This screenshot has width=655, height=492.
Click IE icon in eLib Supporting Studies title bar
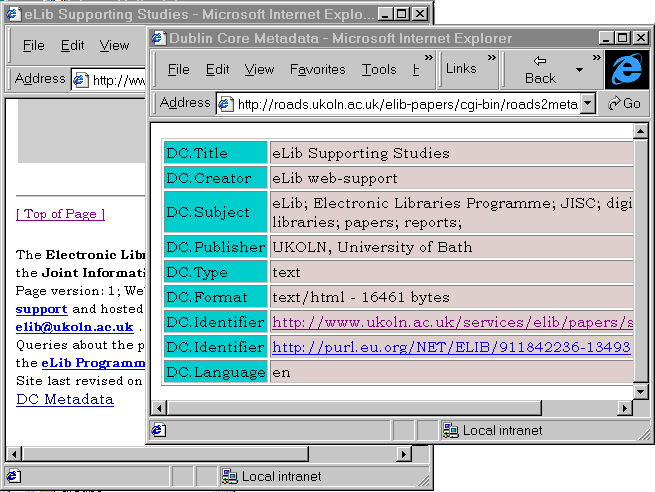[13, 14]
